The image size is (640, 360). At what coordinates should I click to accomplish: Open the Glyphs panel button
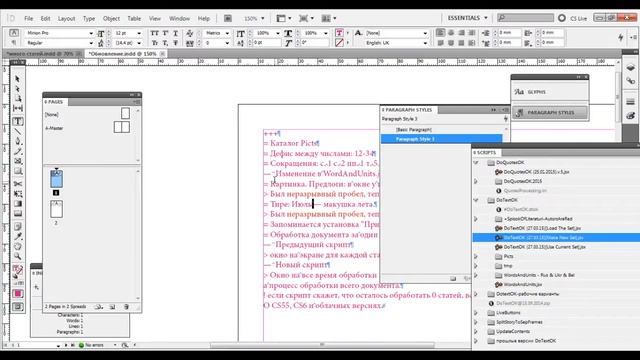pos(550,92)
